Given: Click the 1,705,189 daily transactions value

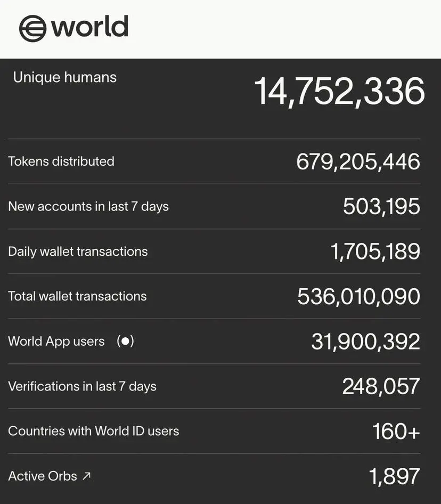Looking at the screenshot, I should 375,251.
